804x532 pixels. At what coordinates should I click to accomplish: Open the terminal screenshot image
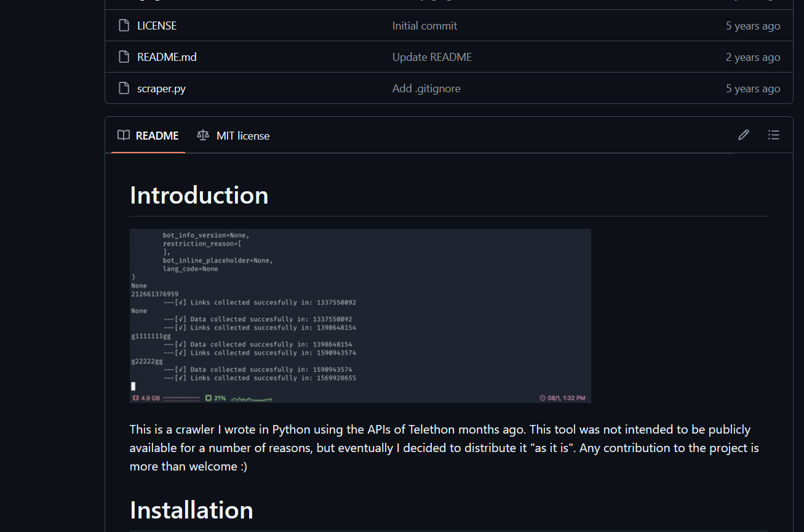[360, 316]
